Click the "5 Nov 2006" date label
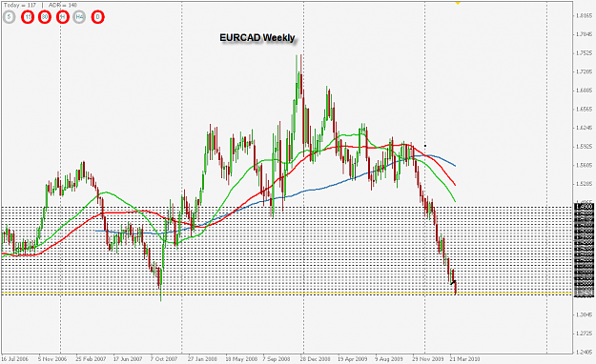Image resolution: width=596 pixels, height=364 pixels. (x=52, y=358)
